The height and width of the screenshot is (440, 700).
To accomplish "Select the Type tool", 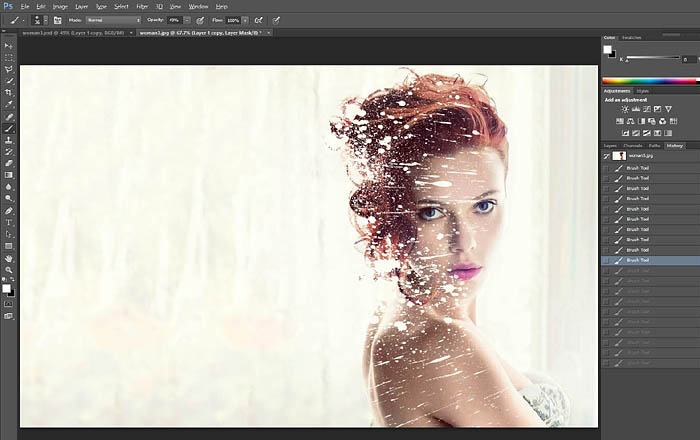I will pyautogui.click(x=9, y=222).
